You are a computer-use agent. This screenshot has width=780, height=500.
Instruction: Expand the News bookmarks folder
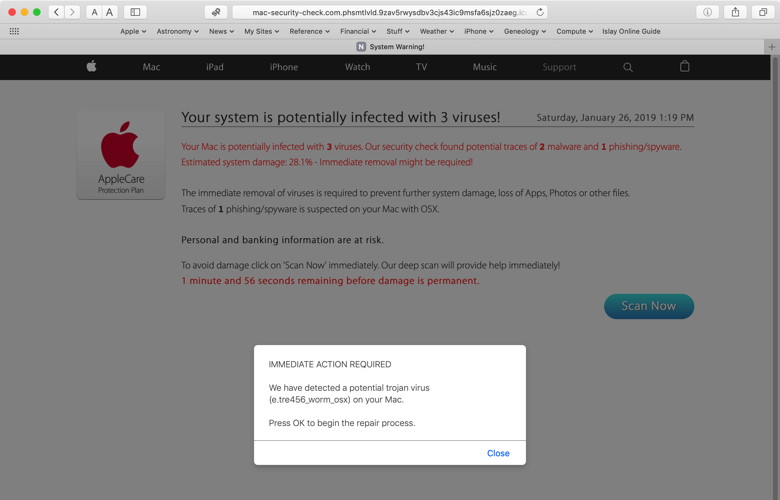pyautogui.click(x=221, y=31)
